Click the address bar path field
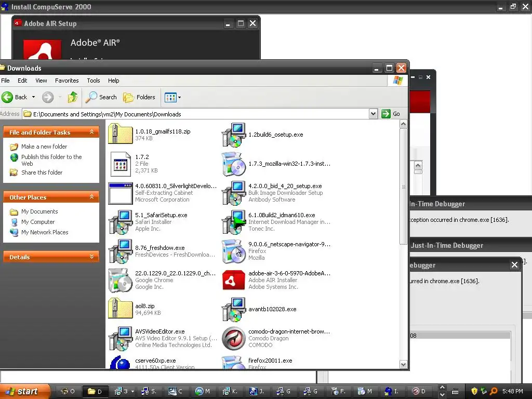The width and height of the screenshot is (532, 399). click(195, 114)
